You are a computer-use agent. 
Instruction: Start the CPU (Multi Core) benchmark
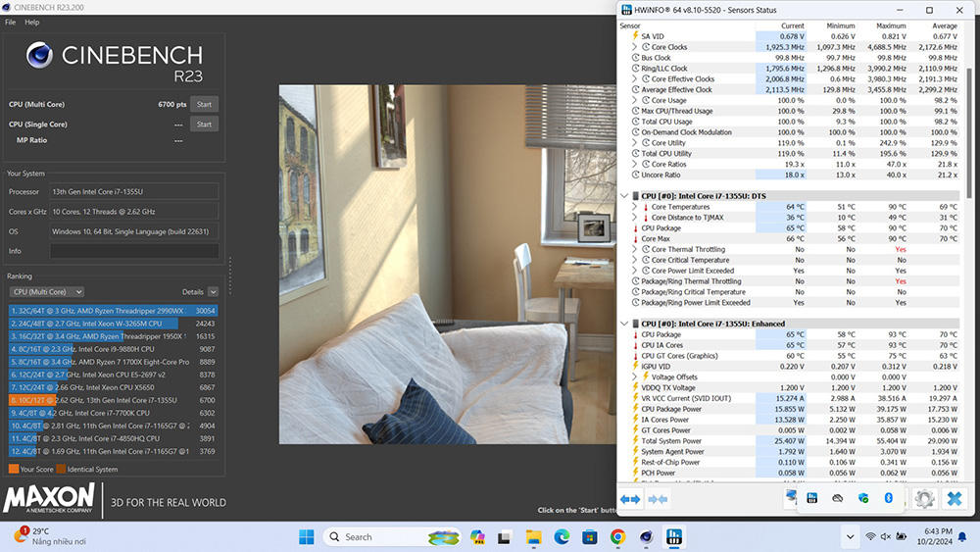pyautogui.click(x=205, y=104)
